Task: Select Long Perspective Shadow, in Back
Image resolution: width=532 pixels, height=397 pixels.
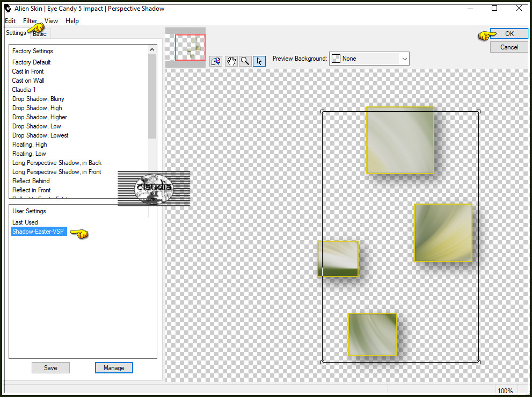Action: [x=57, y=163]
